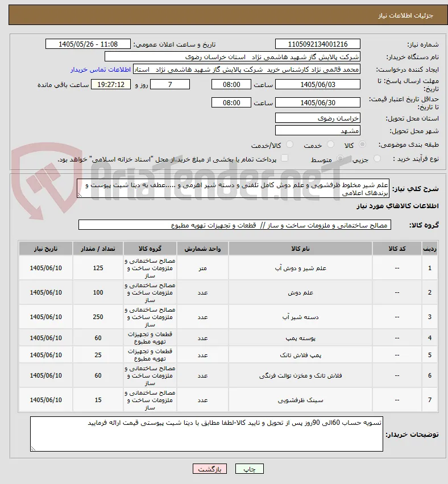This screenshot has width=448, height=484.
Task: Click the واحد شمارش column header
Action: coord(202,249)
